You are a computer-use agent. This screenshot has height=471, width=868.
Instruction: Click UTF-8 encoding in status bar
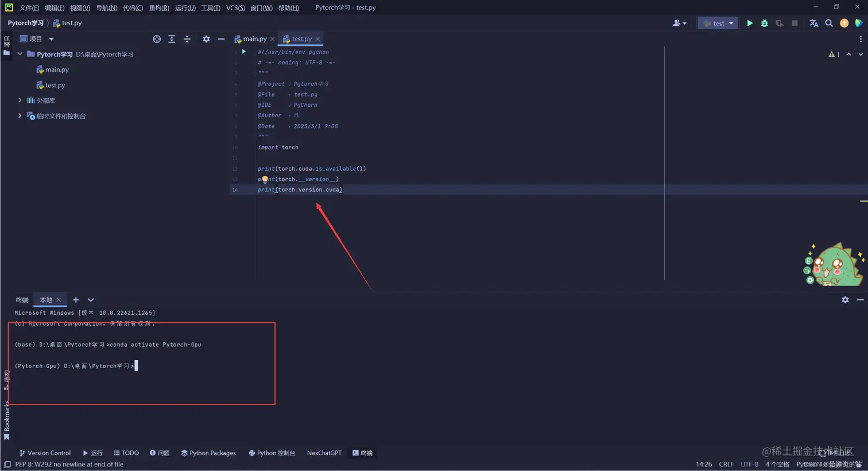[749, 464]
